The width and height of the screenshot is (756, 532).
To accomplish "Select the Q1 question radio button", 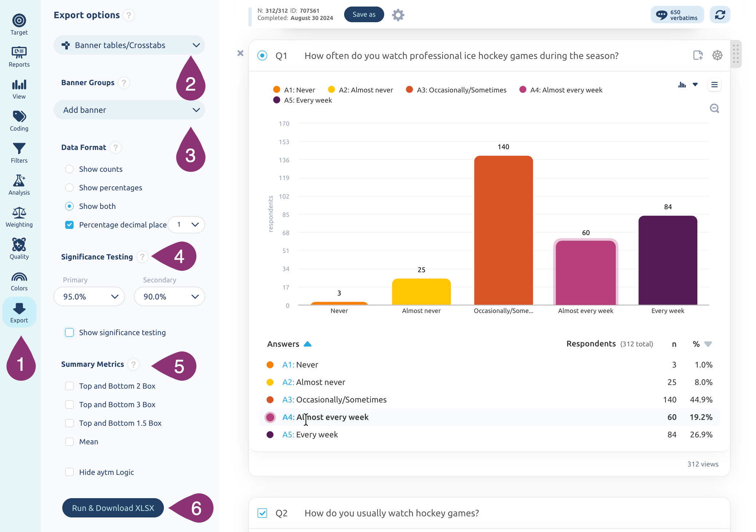I will click(x=262, y=55).
